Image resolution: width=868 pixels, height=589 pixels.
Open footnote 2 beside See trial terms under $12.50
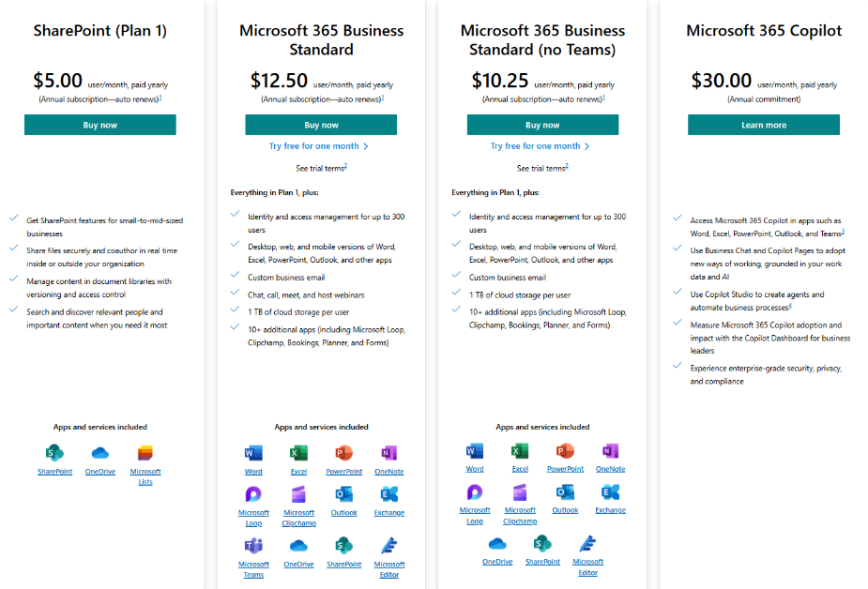tap(345, 166)
